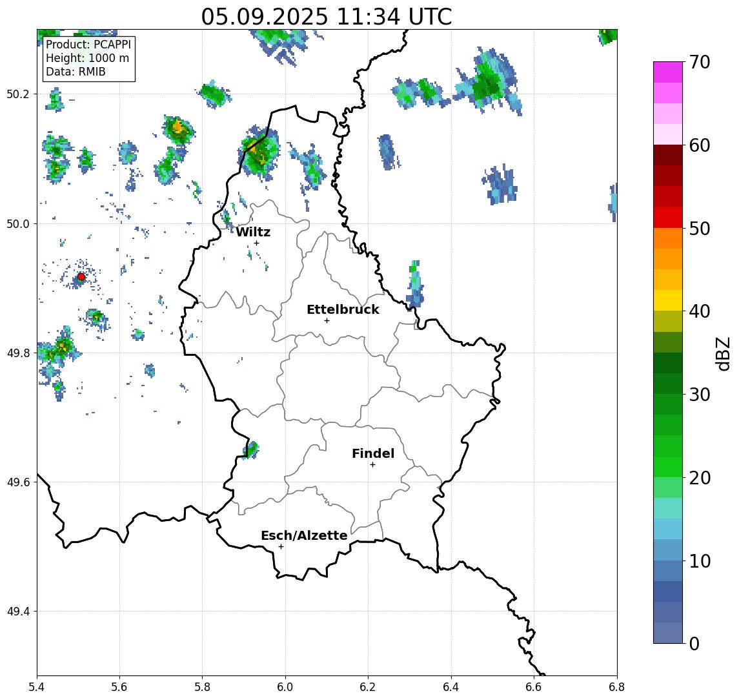Click the longitude label 6.6
This screenshot has height=700, width=739.
(534, 687)
